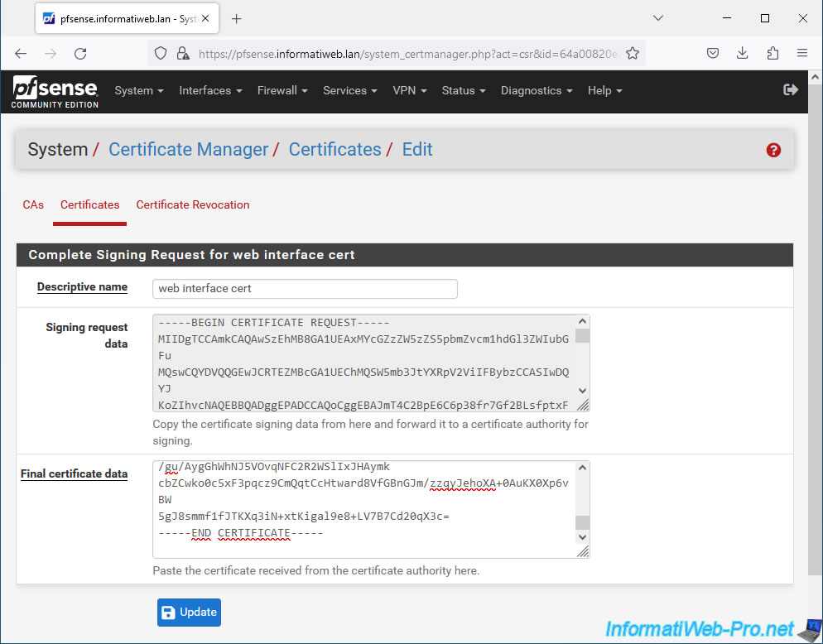
Task: Switch to the Certificate Revocation tab
Action: pyautogui.click(x=193, y=204)
